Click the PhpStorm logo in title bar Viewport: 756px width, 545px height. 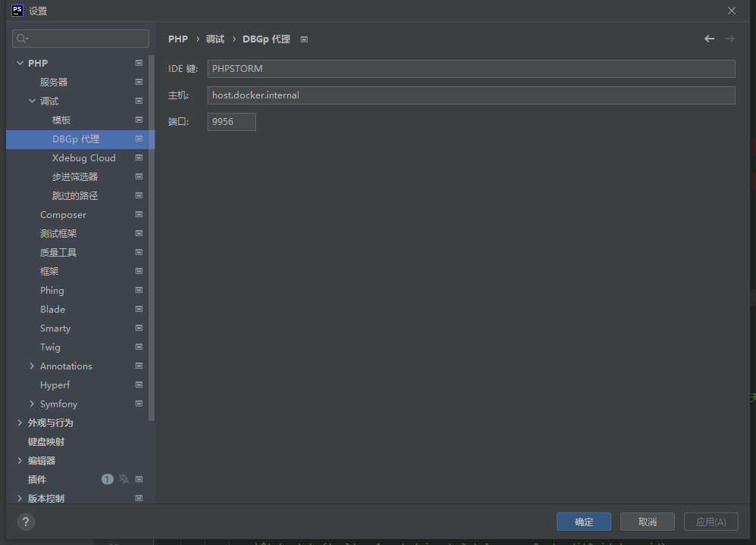[x=17, y=11]
